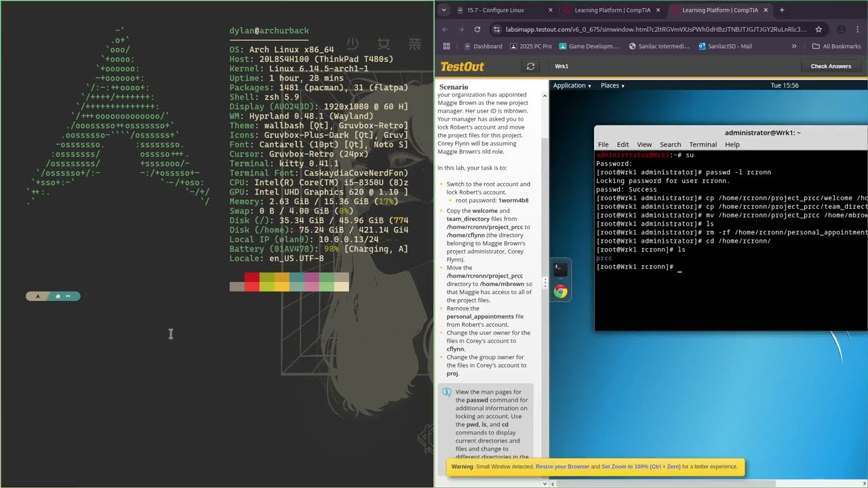
Task: Open the apps grid in bookmarks bar
Action: click(446, 46)
